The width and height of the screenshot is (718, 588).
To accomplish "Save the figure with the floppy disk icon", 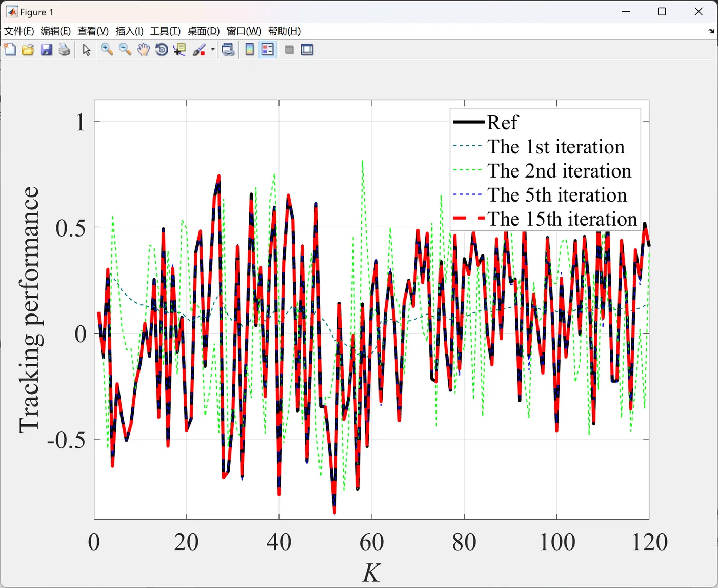I will [46, 50].
